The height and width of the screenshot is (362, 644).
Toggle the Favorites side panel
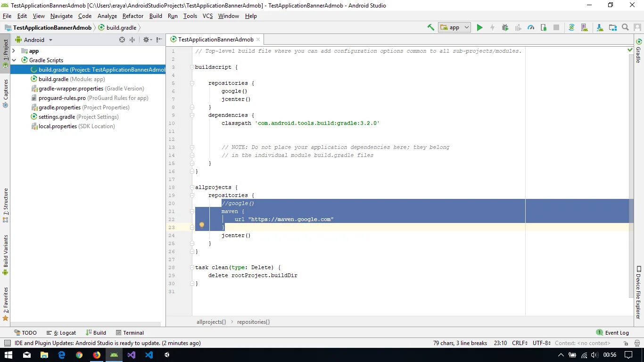[x=5, y=304]
